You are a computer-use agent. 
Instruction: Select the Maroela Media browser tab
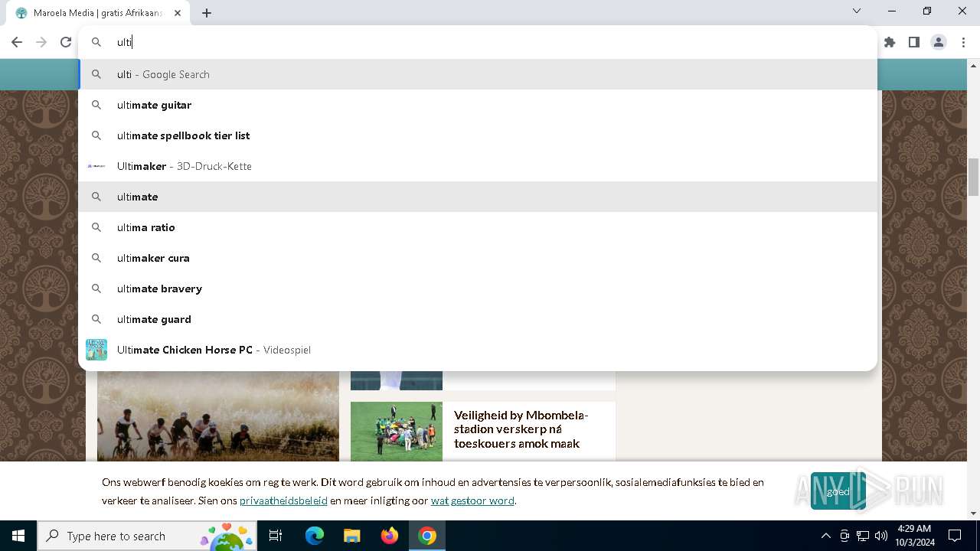tap(100, 13)
